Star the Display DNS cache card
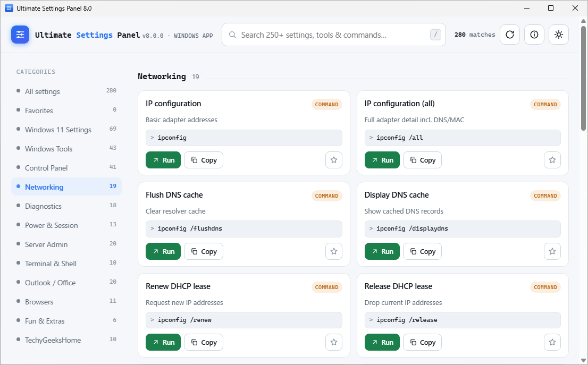Screen dimensions: 588x365 point(552,251)
